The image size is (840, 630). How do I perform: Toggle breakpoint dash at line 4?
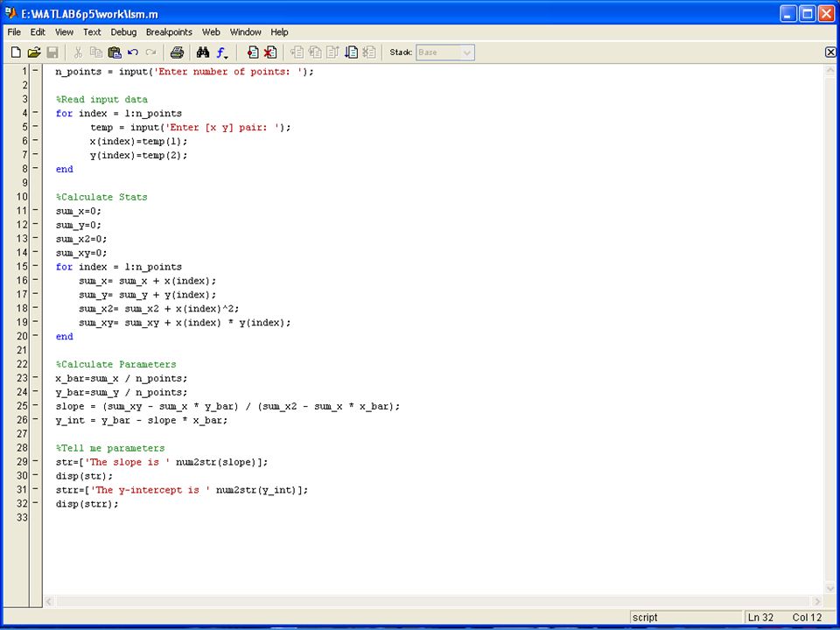click(35, 112)
